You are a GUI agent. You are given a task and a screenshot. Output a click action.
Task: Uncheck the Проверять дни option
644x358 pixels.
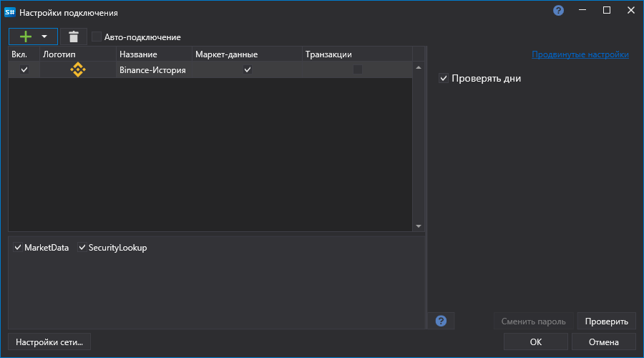click(x=444, y=78)
